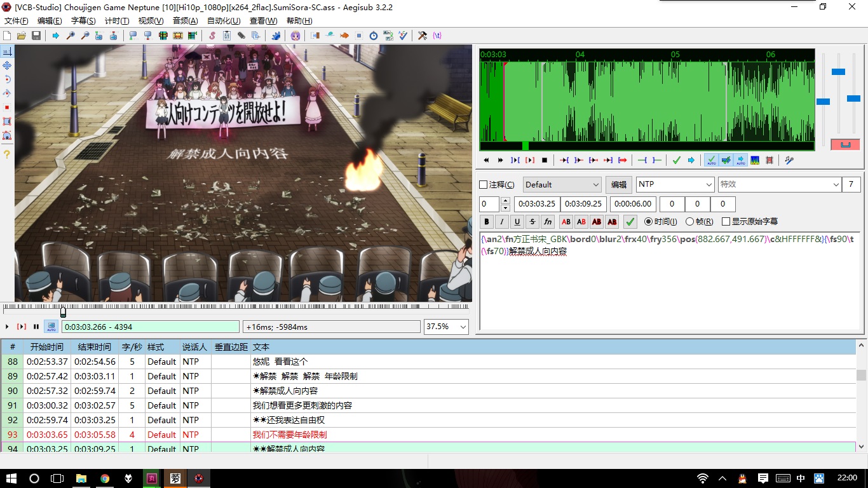
Task: Toggle auto-scroll audio to selected line
Action: 741,160
